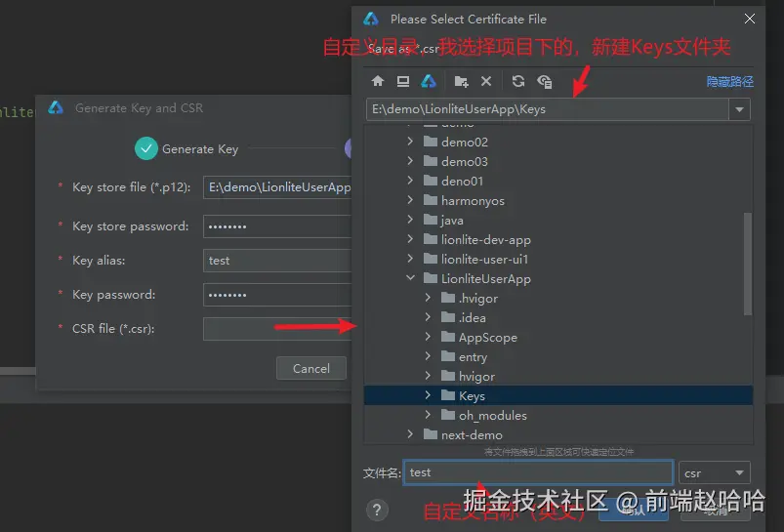Select next-demo folder row
This screenshot has height=532, width=784.
(558, 434)
